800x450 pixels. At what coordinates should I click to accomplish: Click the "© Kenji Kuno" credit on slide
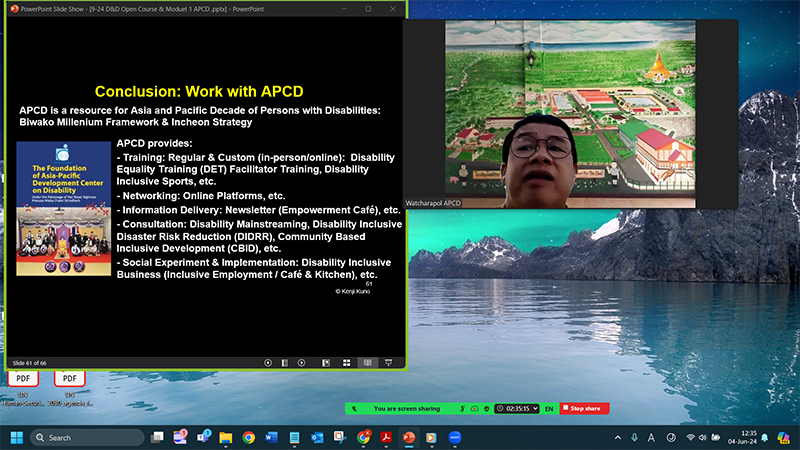[x=353, y=291]
